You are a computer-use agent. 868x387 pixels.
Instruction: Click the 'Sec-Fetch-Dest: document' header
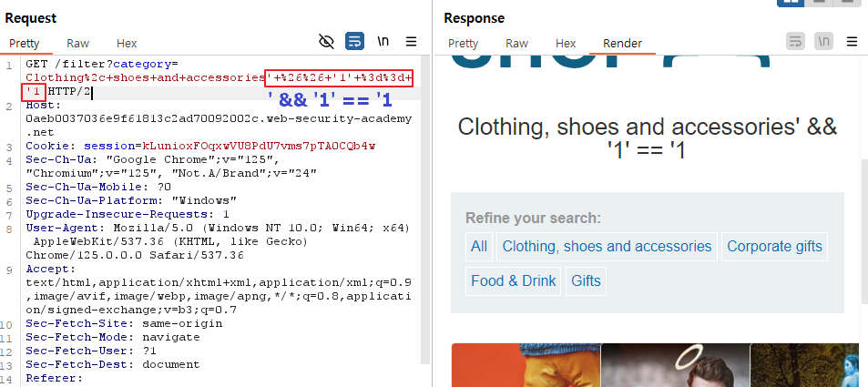113,365
